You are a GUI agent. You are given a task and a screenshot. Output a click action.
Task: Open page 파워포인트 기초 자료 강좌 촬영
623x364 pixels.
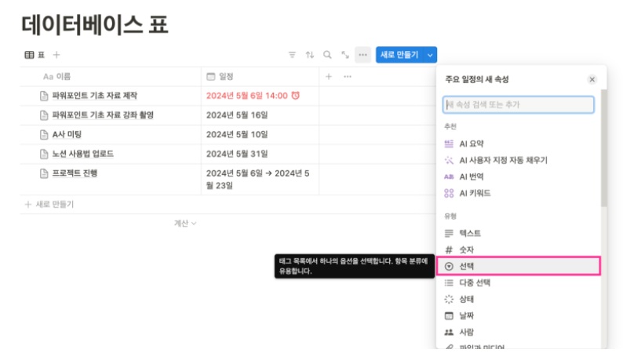click(103, 115)
